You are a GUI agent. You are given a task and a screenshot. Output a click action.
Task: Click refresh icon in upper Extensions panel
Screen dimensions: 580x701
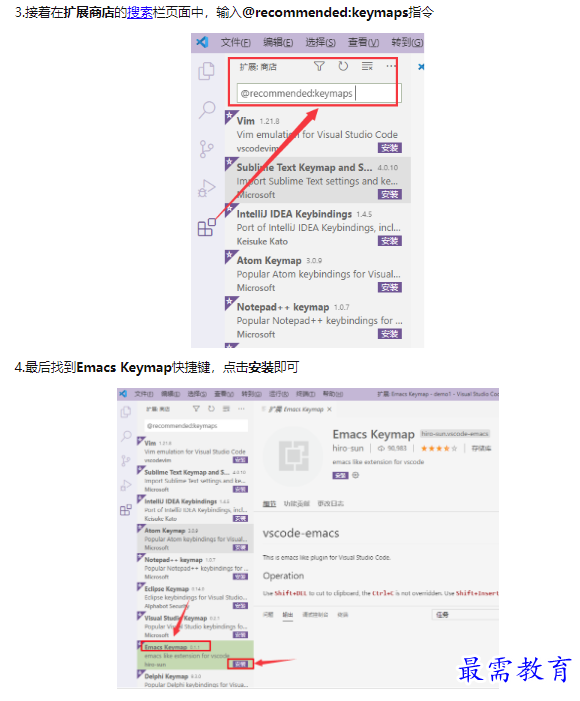[x=343, y=66]
